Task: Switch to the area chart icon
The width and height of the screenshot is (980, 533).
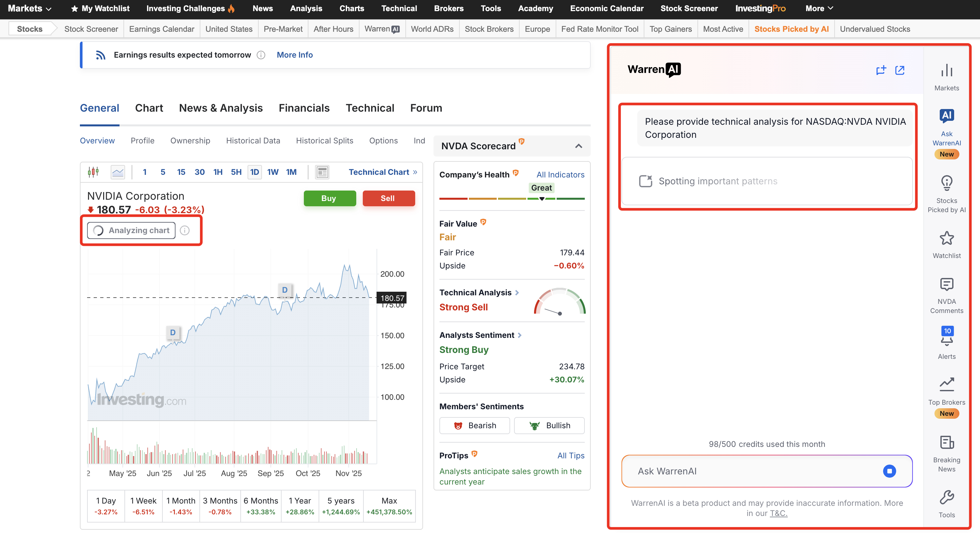Action: 118,172
